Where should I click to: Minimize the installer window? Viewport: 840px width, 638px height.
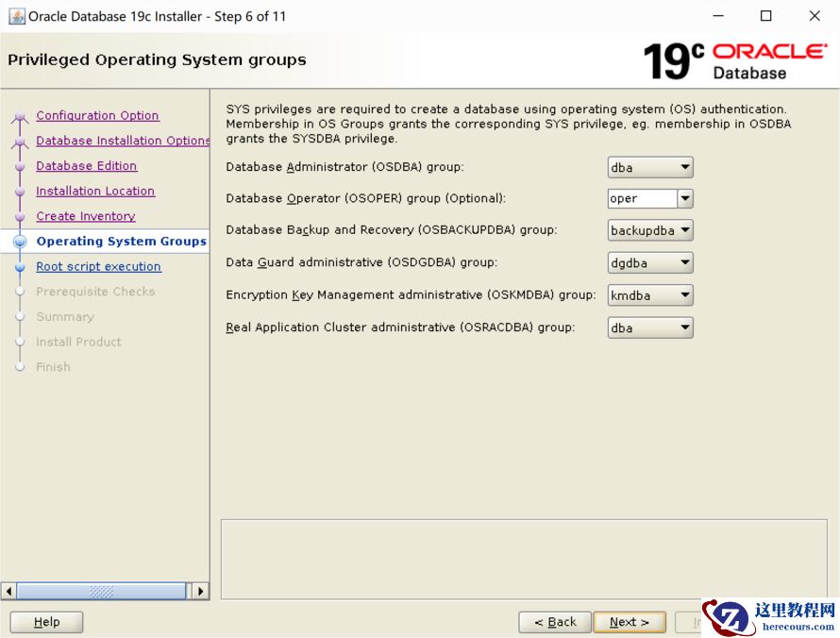tap(718, 16)
